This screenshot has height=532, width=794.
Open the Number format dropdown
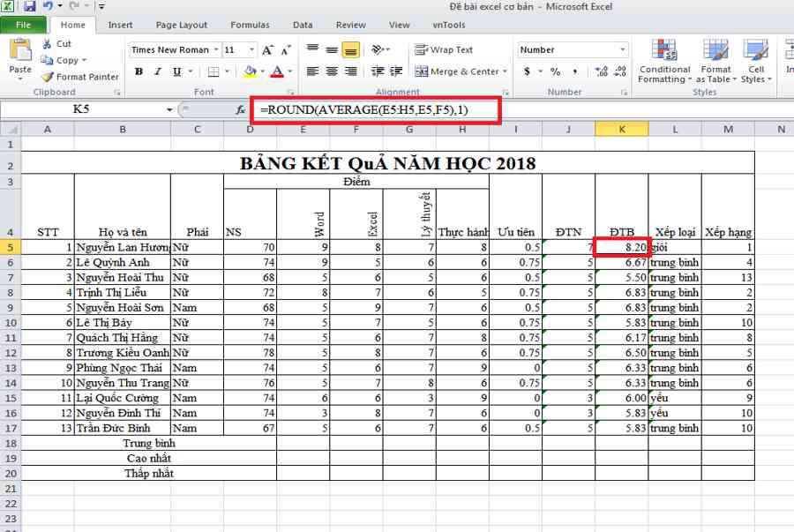click(x=622, y=49)
